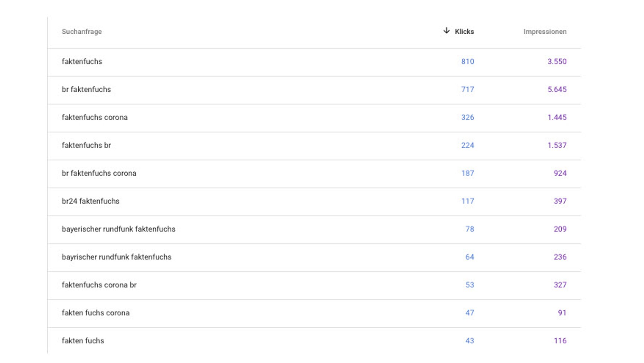This screenshot has height=363, width=644.
Task: Click the clicks value 326
Action: pyautogui.click(x=468, y=117)
